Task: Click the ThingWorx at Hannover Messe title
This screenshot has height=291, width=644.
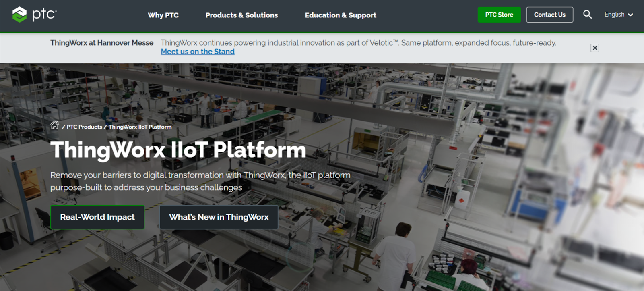Action: [x=102, y=43]
